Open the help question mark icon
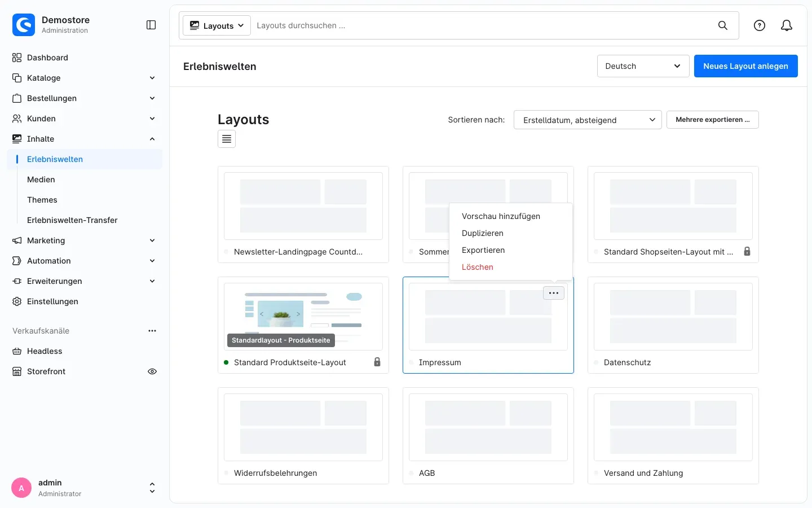 [760, 25]
